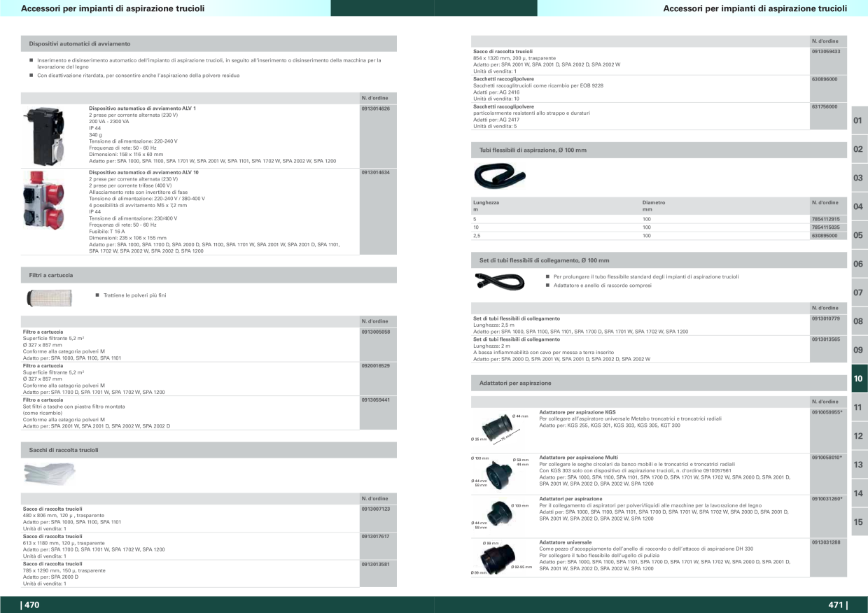This screenshot has height=613, width=868.
Task: Jump to chapter tab 08
Action: point(859,321)
